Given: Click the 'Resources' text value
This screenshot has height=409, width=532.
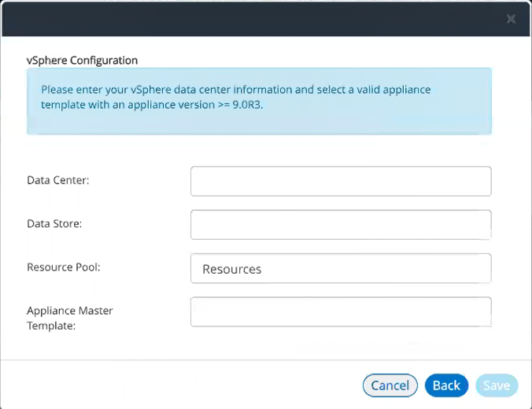Looking at the screenshot, I should point(232,269).
